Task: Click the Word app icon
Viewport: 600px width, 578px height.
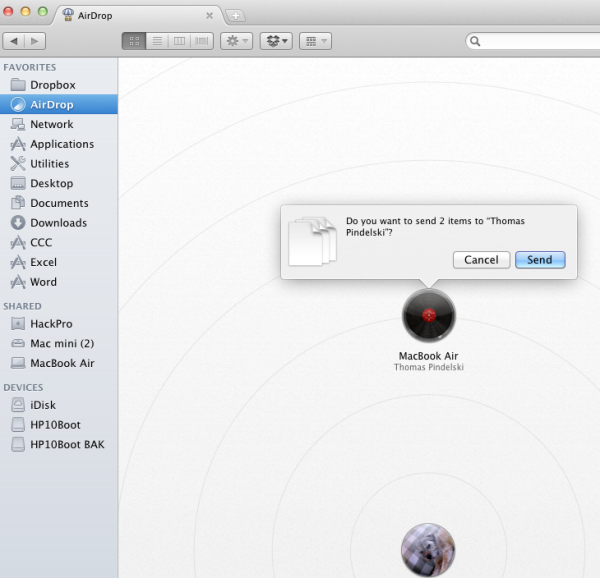Action: (18, 282)
